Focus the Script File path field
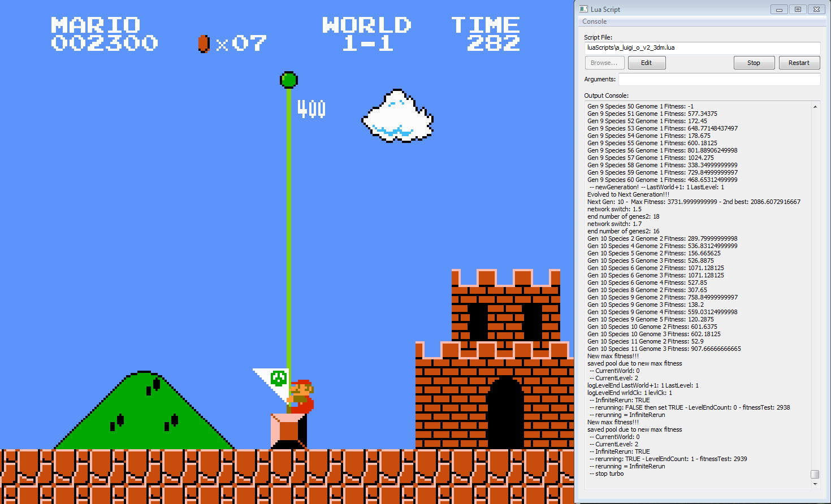The width and height of the screenshot is (831, 504). pyautogui.click(x=702, y=48)
